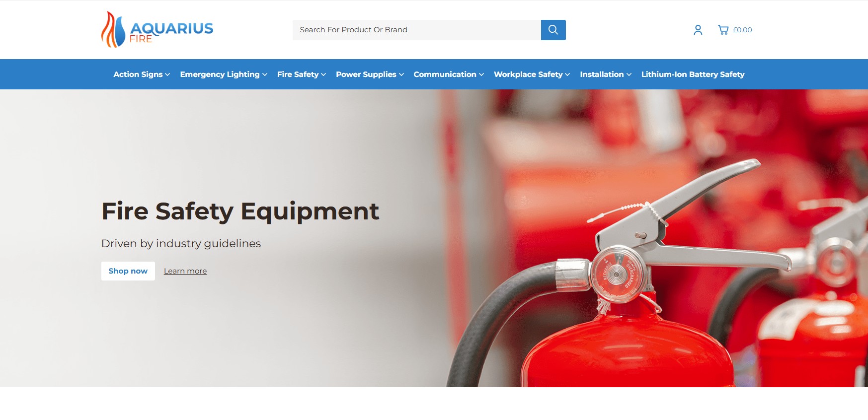Image resolution: width=868 pixels, height=420 pixels.
Task: Follow the Learn more link
Action: click(x=185, y=271)
